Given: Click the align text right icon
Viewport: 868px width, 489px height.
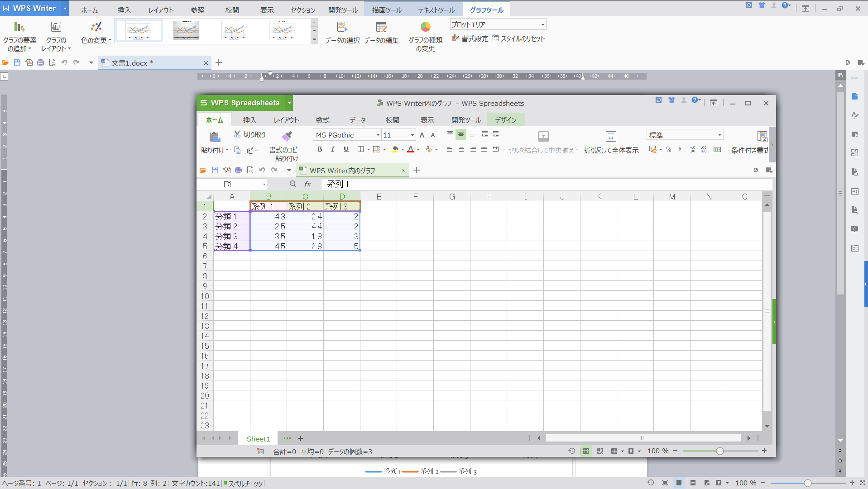Looking at the screenshot, I should point(473,149).
